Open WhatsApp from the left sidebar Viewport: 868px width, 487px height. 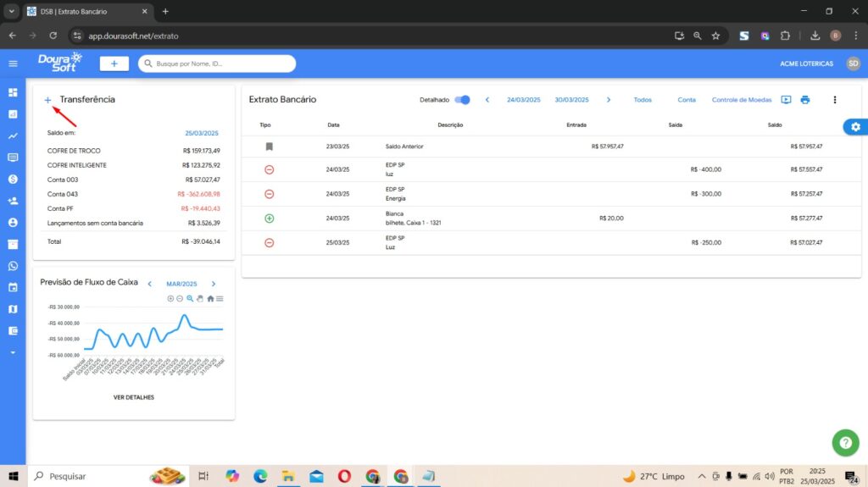(13, 266)
